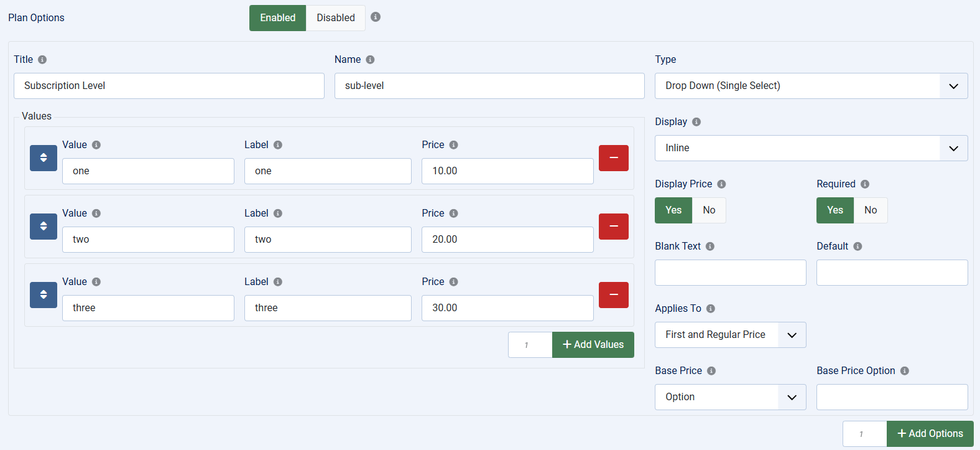Viewport: 980px width, 450px height.
Task: Click the info icon next to Base Price Option
Action: click(905, 371)
